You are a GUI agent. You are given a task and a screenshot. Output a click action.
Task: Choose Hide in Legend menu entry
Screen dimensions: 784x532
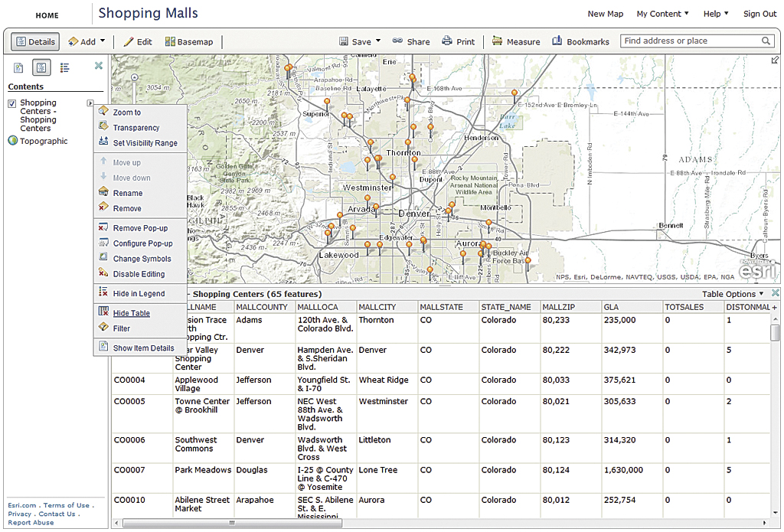click(141, 293)
